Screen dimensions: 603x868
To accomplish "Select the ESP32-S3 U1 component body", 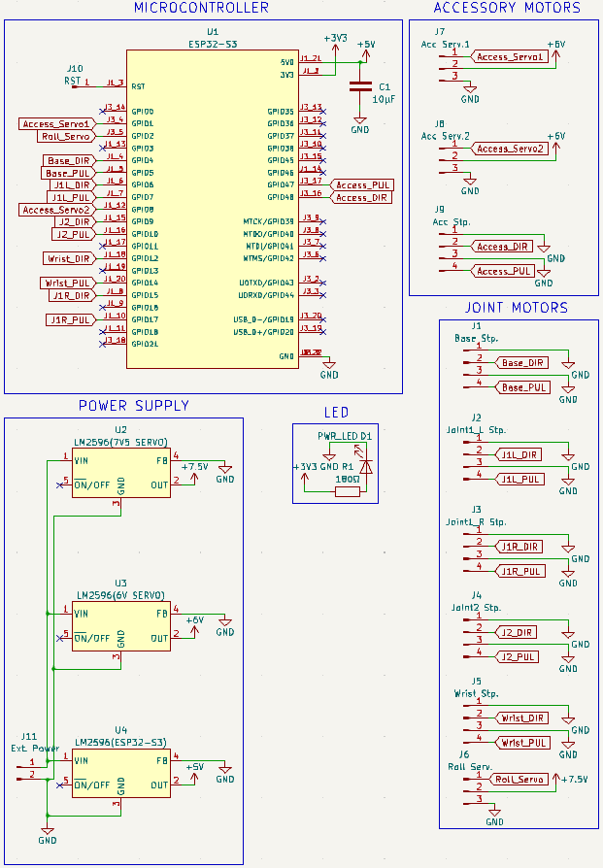I will pyautogui.click(x=213, y=210).
